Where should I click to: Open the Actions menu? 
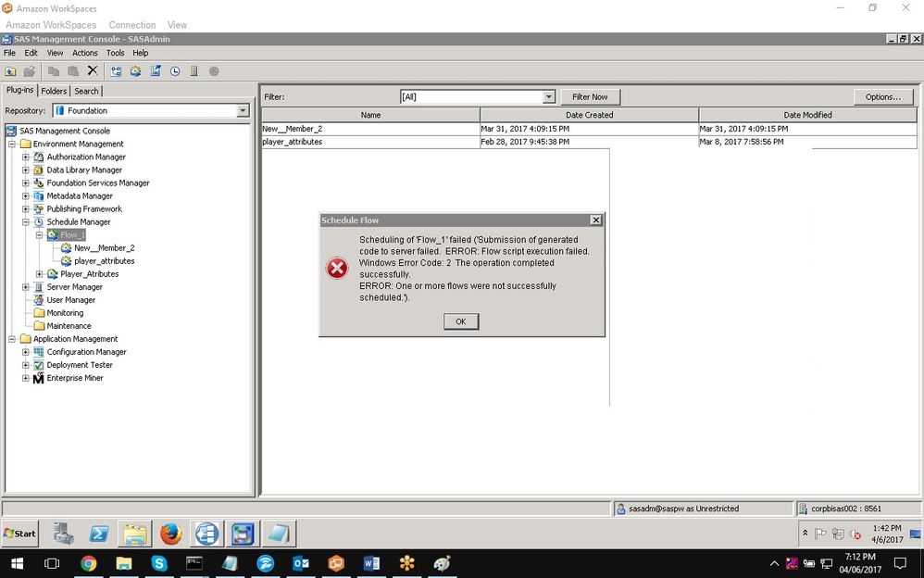85,53
